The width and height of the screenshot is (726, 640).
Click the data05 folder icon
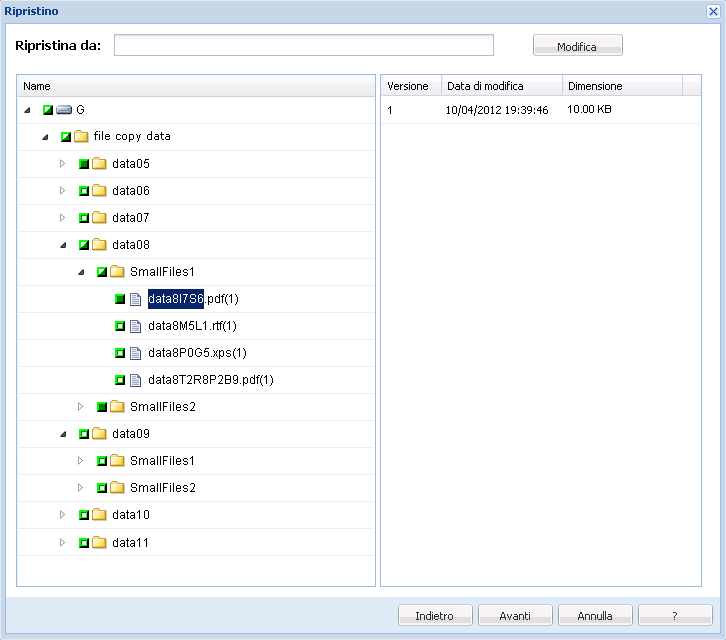(x=100, y=163)
